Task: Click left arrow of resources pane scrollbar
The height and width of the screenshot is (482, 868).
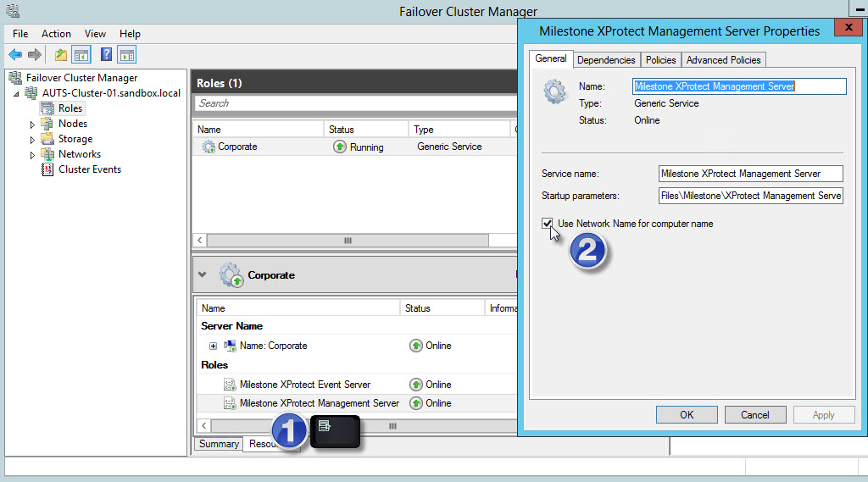Action: click(204, 425)
